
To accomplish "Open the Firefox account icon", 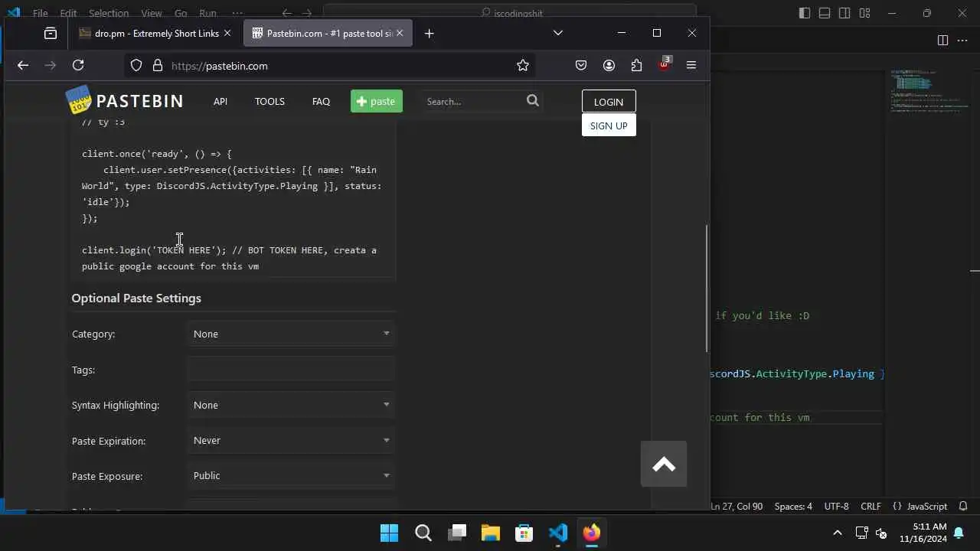I will pyautogui.click(x=609, y=66).
